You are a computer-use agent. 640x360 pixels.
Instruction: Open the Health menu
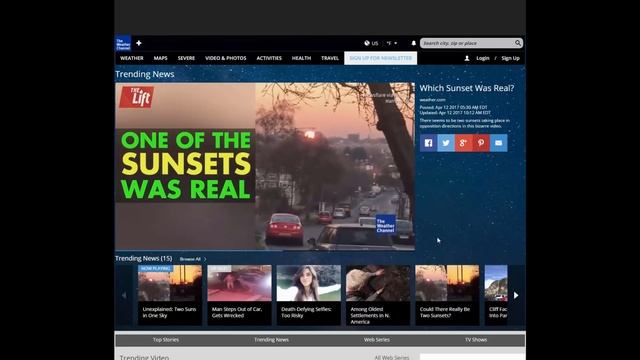pyautogui.click(x=301, y=58)
